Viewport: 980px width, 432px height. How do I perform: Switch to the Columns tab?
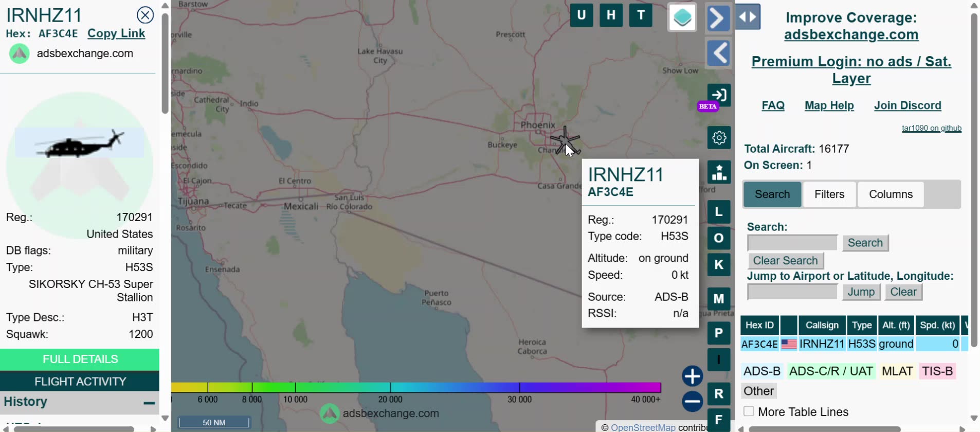[891, 194]
